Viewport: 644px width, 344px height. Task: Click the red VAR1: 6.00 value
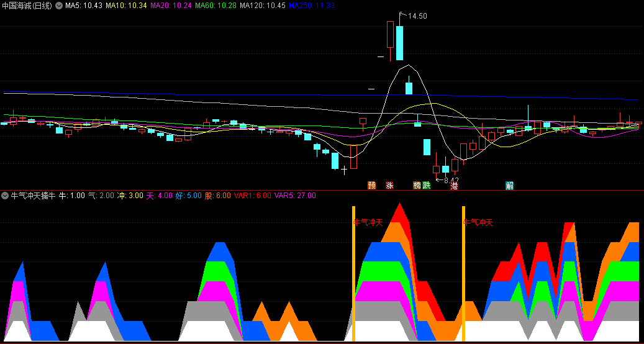pyautogui.click(x=253, y=196)
